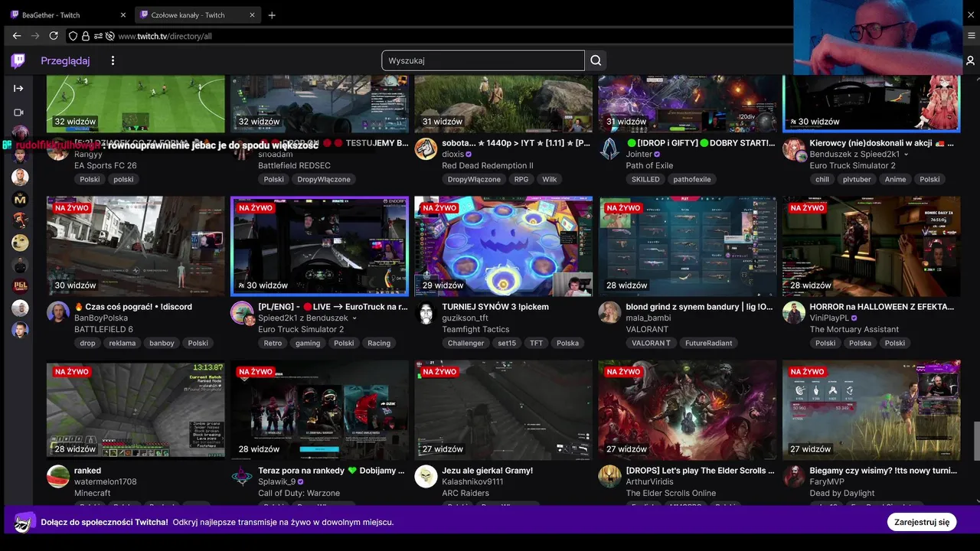
Task: Open The Mortuary Assistant game link
Action: pyautogui.click(x=854, y=329)
